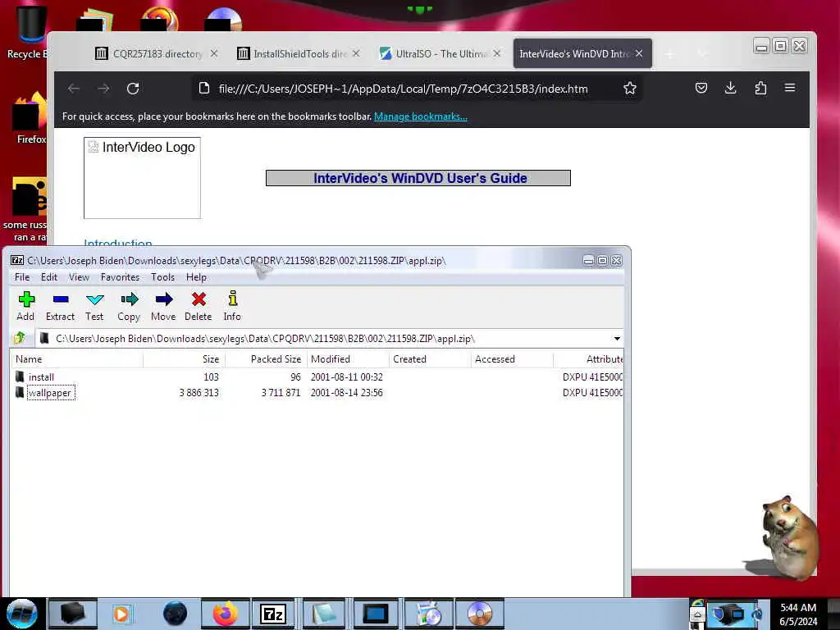The height and width of the screenshot is (630, 840).
Task: Go back in Firefox history
Action: coord(74,89)
